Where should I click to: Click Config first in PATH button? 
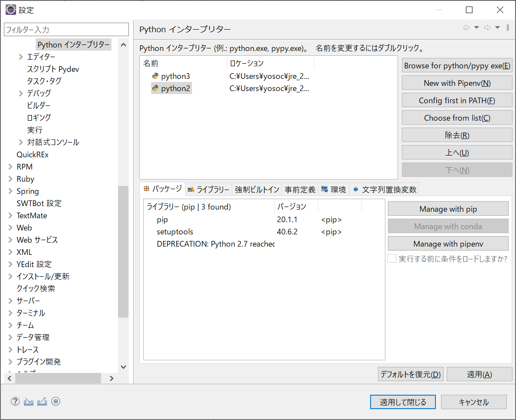click(x=457, y=100)
